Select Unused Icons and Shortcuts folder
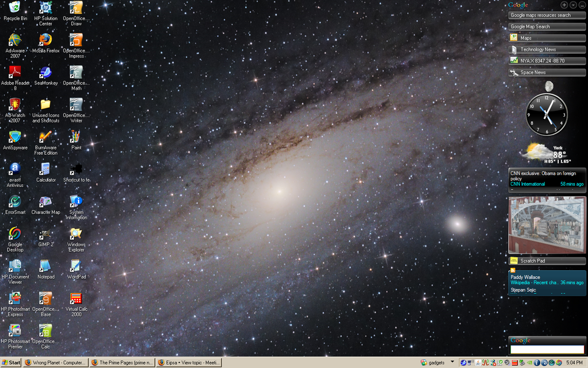Viewport: 588px width, 368px height. pos(46,110)
